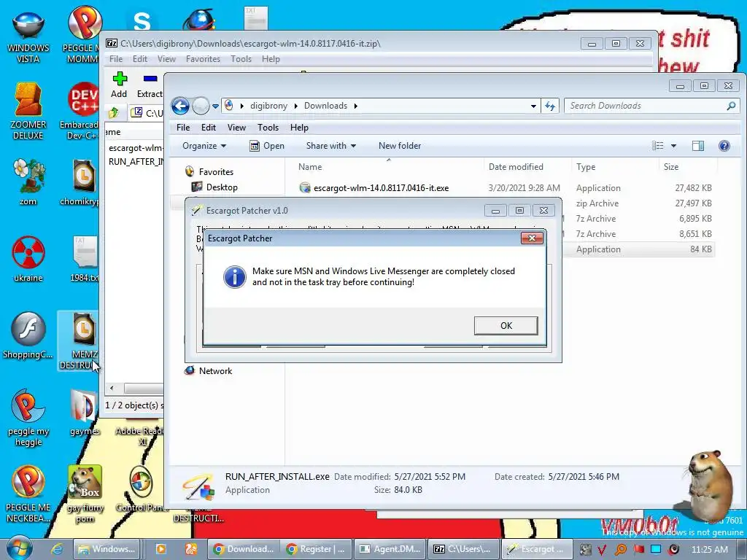
Task: Select Desktop in navigation pane
Action: click(x=222, y=187)
